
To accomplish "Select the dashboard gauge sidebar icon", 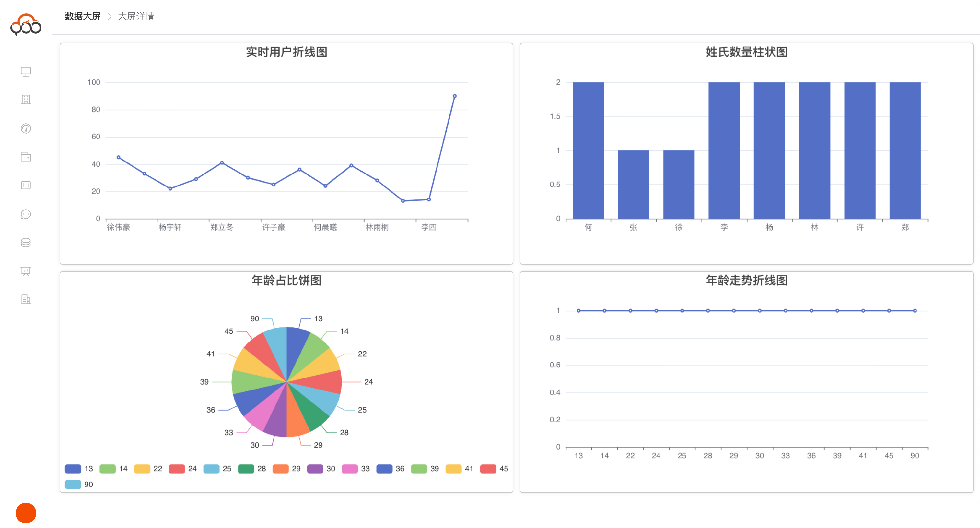I will tap(26, 128).
